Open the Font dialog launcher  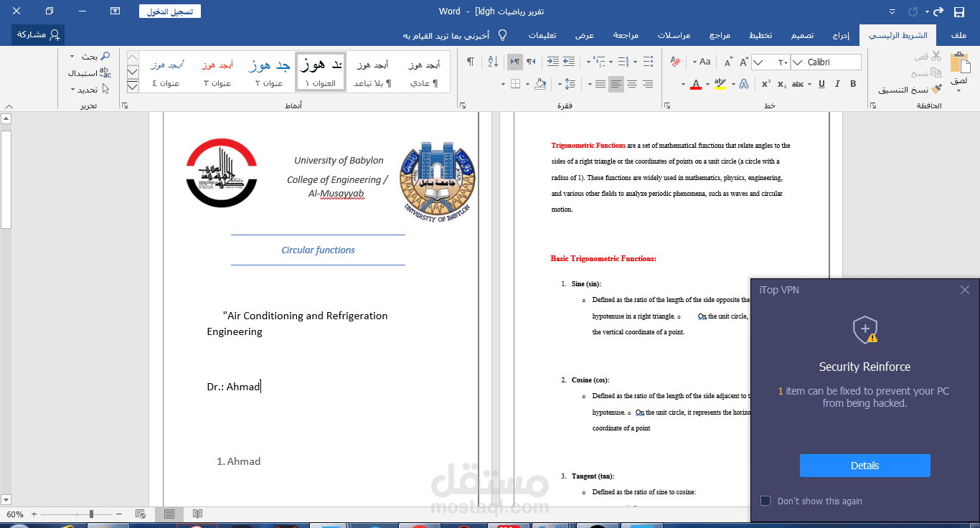(667, 105)
